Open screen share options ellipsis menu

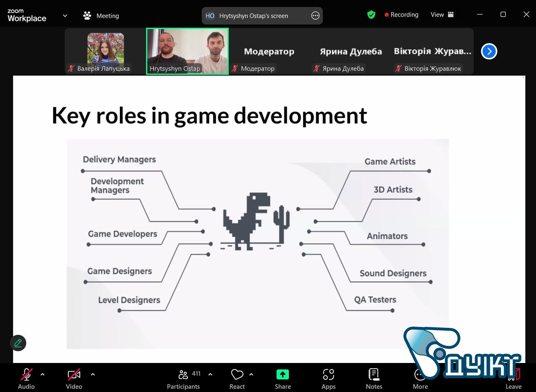[x=315, y=16]
